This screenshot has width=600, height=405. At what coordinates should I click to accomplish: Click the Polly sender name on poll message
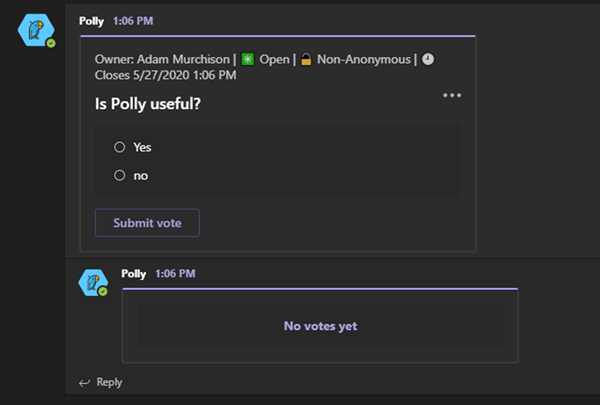[x=91, y=20]
